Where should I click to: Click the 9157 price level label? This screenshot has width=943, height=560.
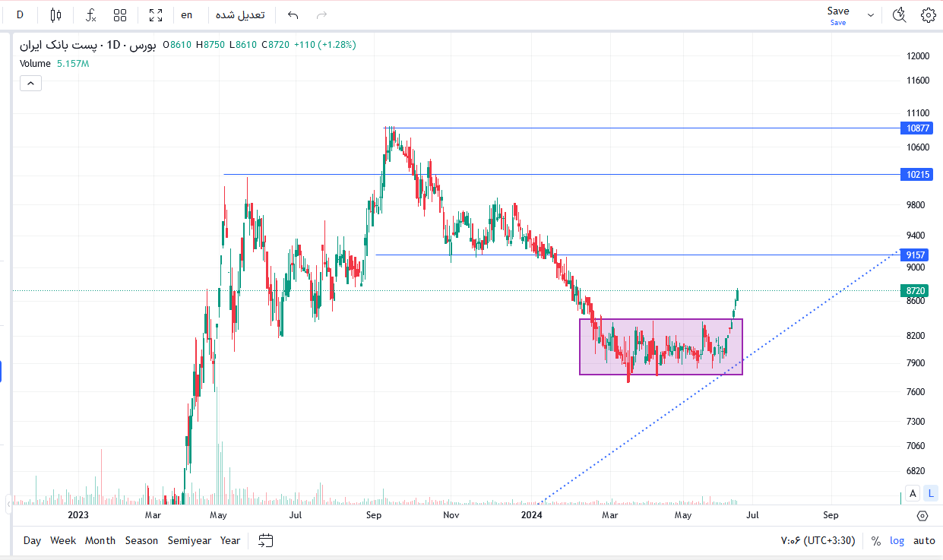(x=914, y=255)
